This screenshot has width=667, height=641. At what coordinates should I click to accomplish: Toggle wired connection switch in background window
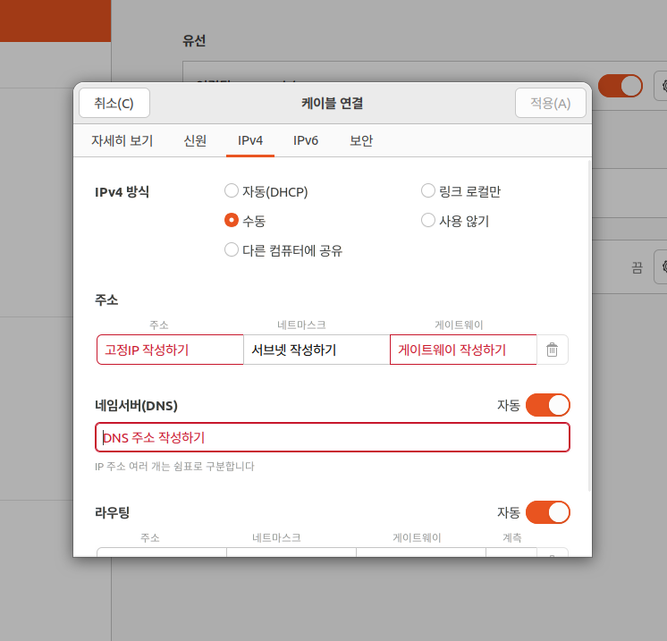point(620,86)
